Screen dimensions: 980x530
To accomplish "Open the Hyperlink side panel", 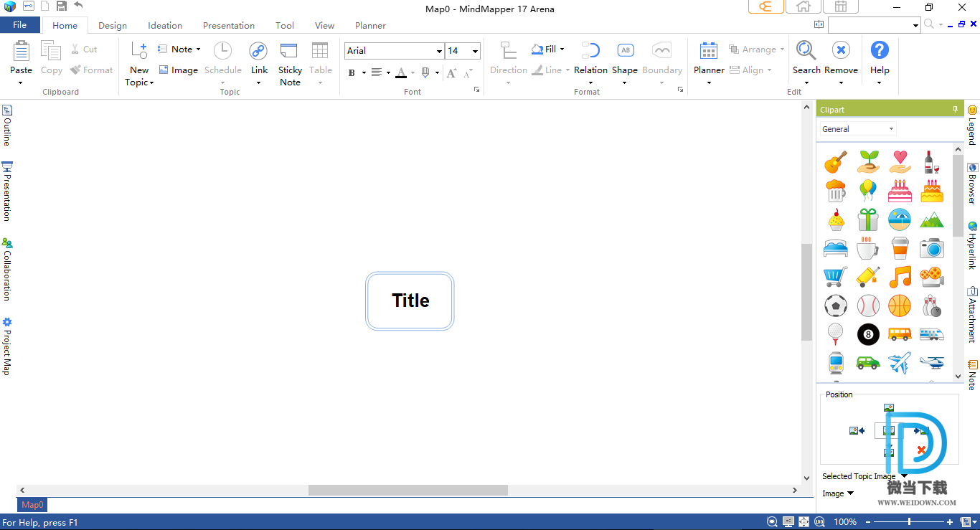I will (x=973, y=245).
